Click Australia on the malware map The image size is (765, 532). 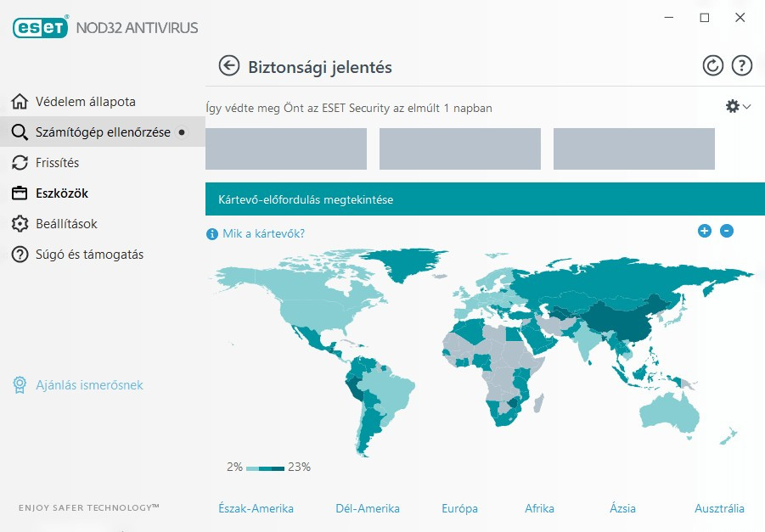(x=668, y=413)
